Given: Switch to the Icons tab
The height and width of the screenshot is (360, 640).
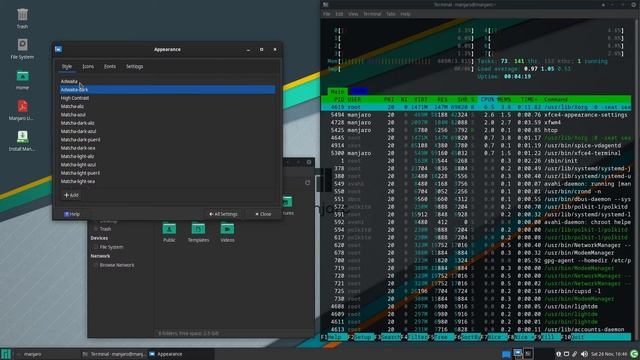Looking at the screenshot, I should click(88, 66).
